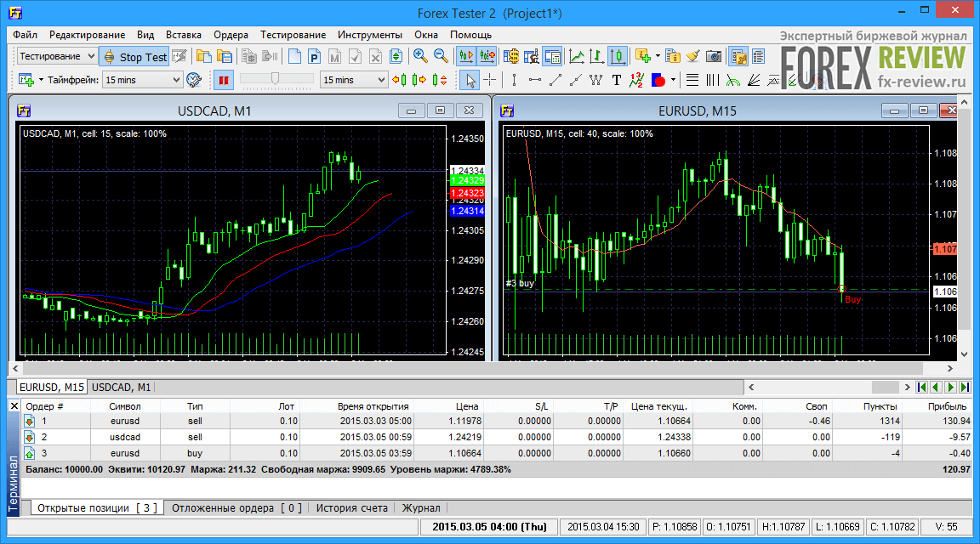
Task: Click the indicators list info icon
Action: [x=673, y=57]
